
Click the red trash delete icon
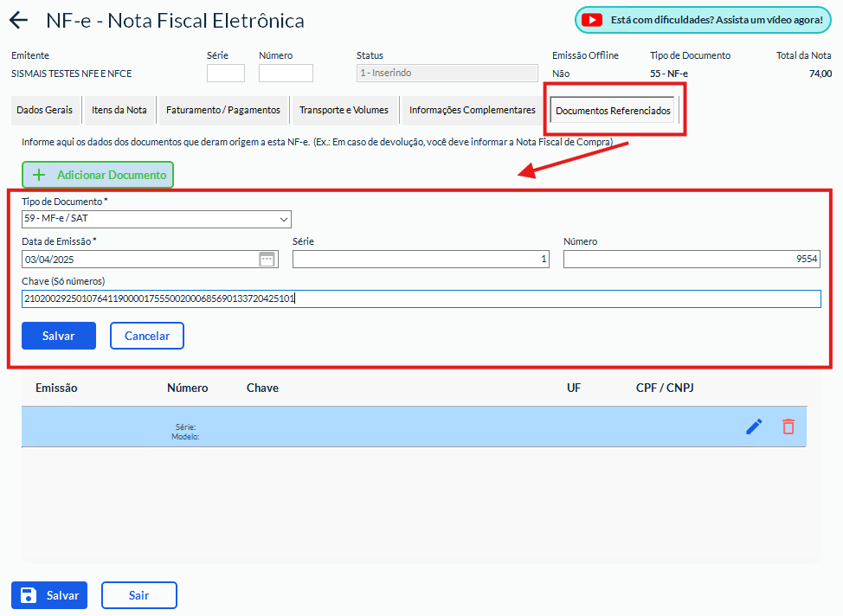[x=788, y=427]
